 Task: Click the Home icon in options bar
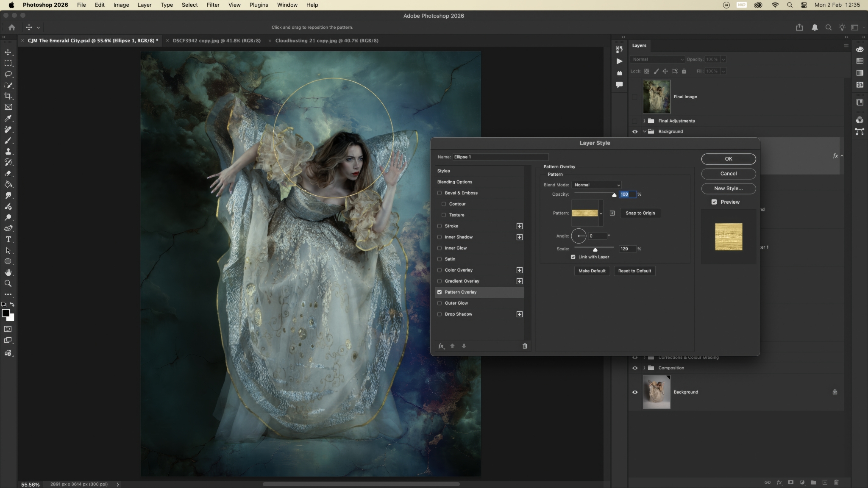pos(12,27)
